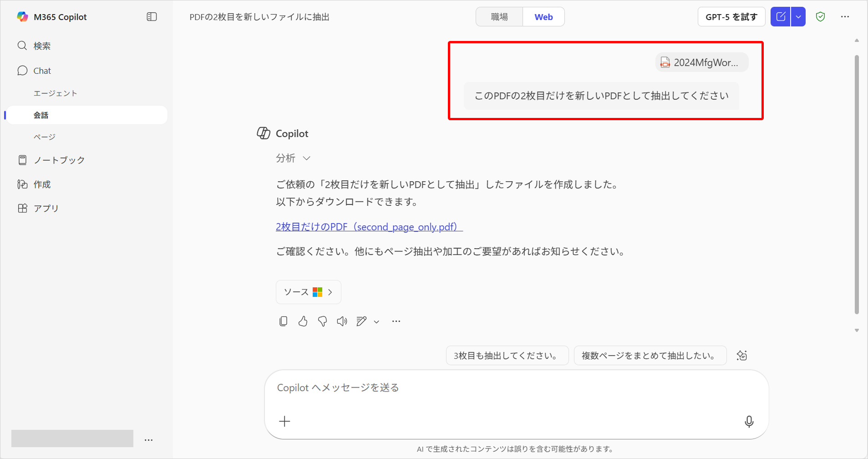This screenshot has width=868, height=459.
Task: Switch to the 職場 work mode
Action: click(499, 17)
